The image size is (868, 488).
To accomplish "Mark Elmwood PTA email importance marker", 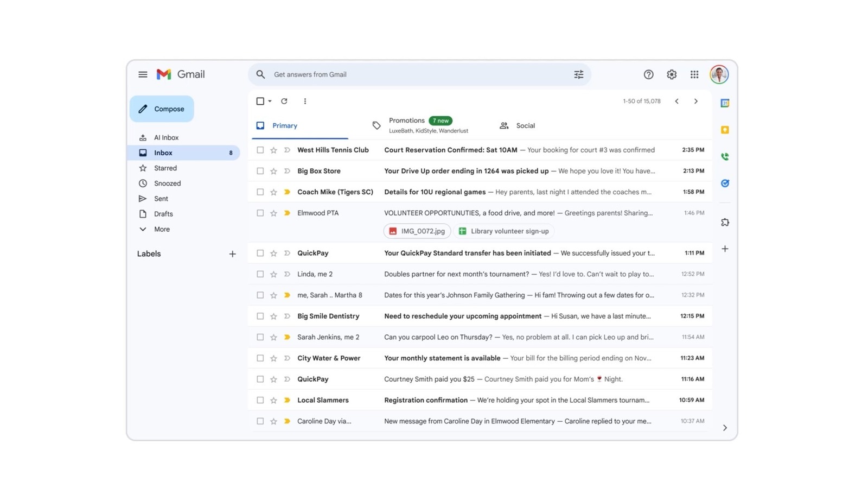I will pos(287,213).
